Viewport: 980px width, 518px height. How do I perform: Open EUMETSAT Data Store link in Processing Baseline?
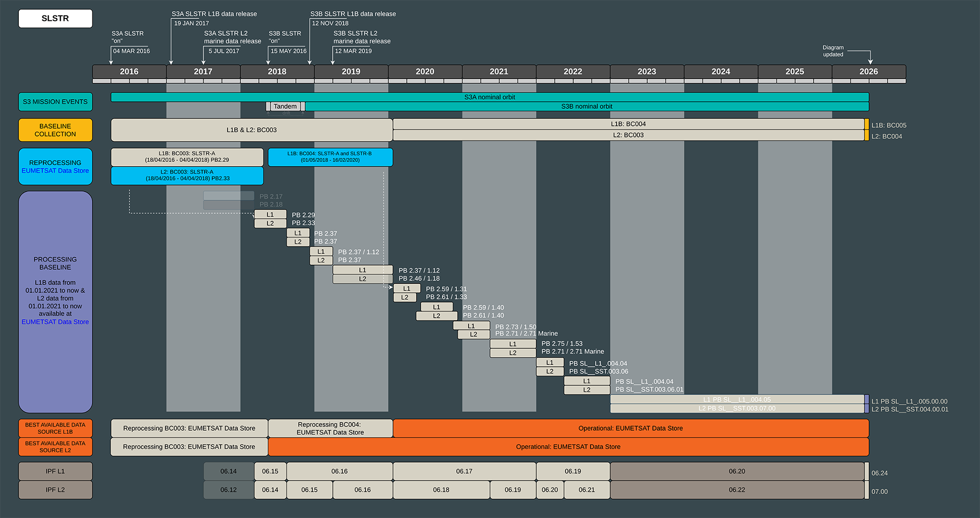pos(55,322)
